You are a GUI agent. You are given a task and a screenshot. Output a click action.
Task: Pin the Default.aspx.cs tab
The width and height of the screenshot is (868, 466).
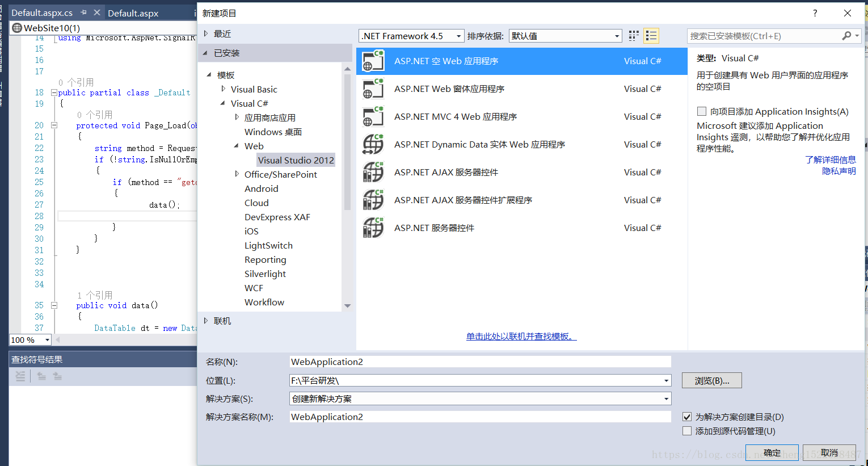pos(84,12)
